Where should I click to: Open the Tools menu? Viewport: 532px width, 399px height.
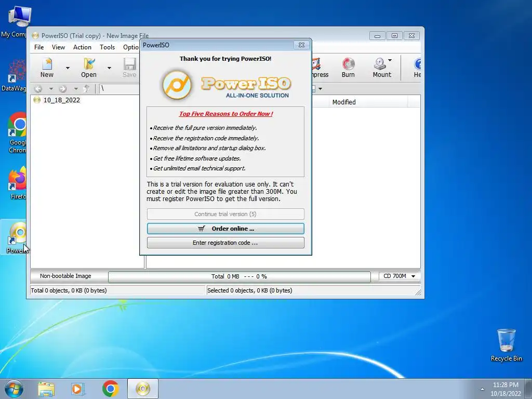pos(107,47)
